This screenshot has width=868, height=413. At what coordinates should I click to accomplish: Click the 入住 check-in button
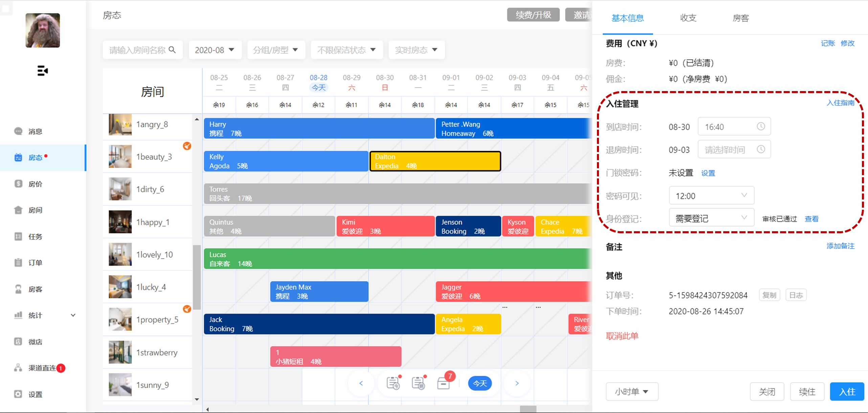click(847, 392)
